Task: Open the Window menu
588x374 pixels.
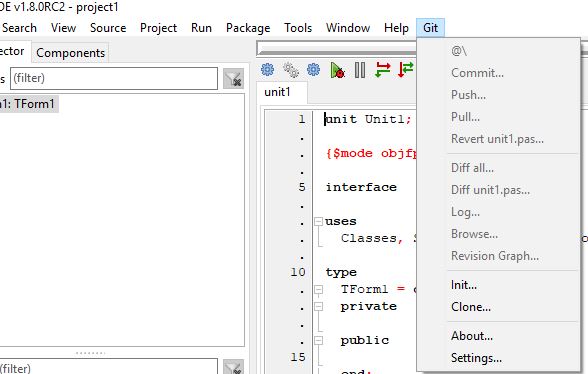Action: pos(348,28)
